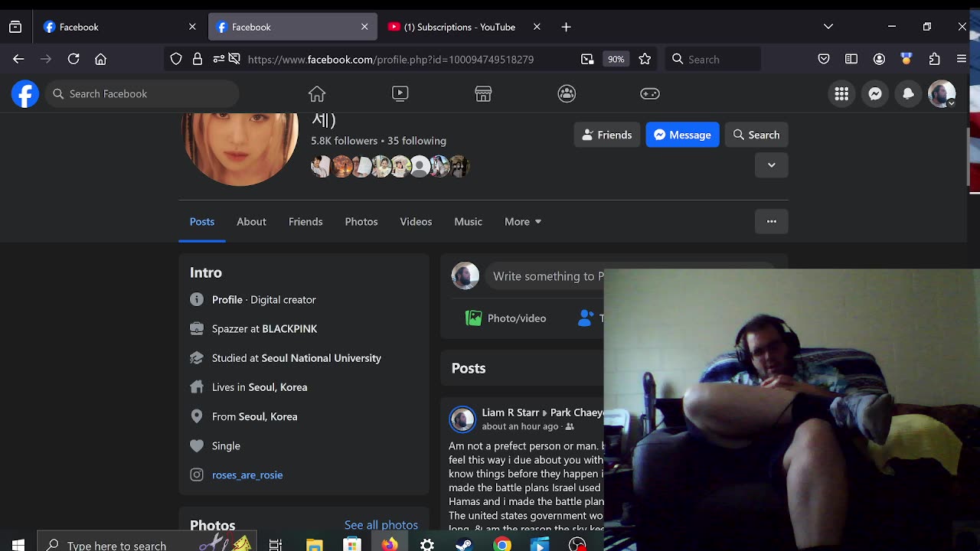This screenshot has height=551, width=980.
Task: Click the 90% zoom level badge
Action: pos(616,59)
